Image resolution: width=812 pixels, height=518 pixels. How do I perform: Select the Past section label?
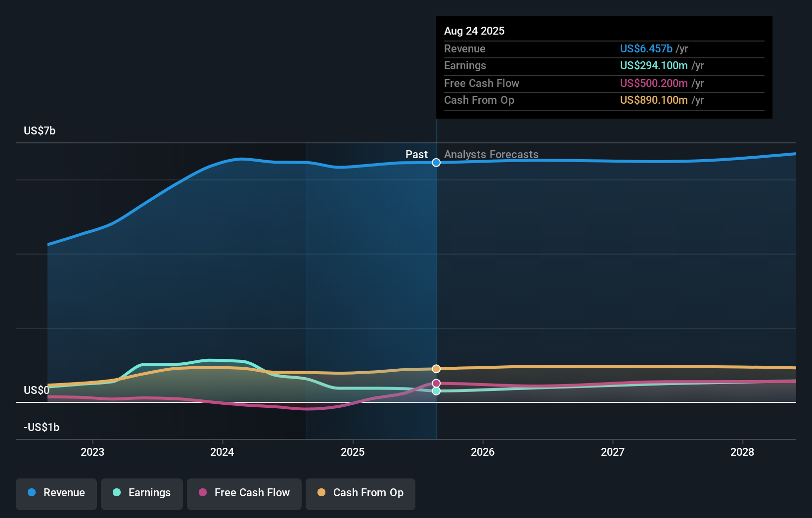416,154
